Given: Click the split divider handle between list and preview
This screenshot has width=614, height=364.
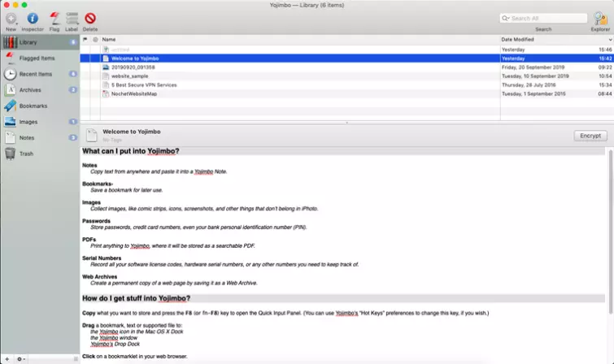Looking at the screenshot, I should click(x=347, y=123).
